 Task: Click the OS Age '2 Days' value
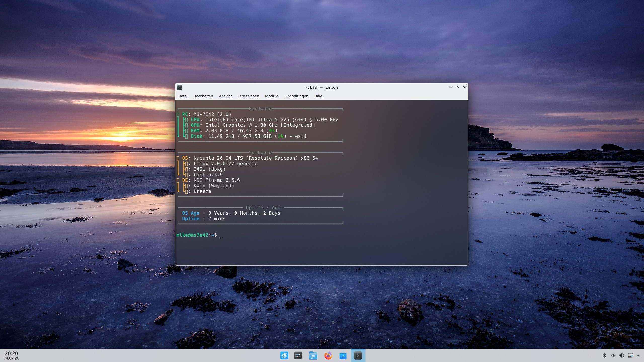pos(272,213)
